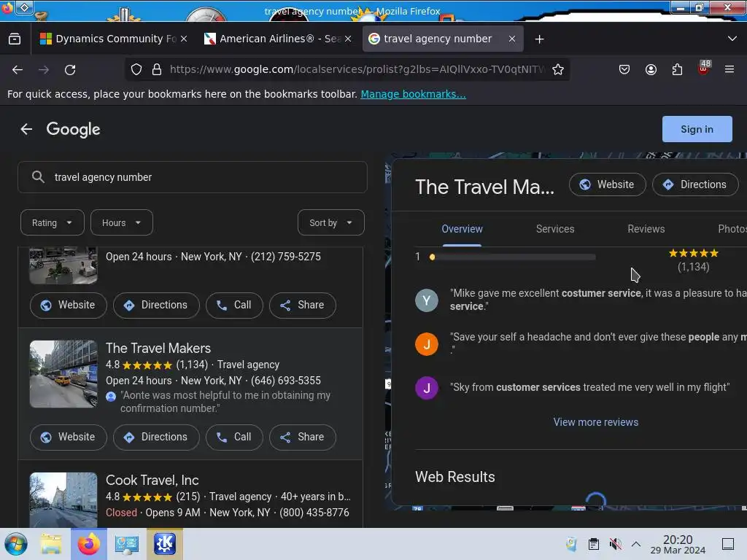Open the tracking protection shield icon
Screen dimensions: 747x560
click(x=136, y=69)
